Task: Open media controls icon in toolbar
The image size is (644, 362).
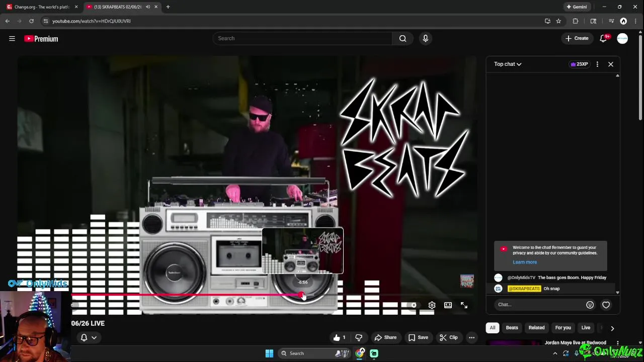Action: [611, 21]
